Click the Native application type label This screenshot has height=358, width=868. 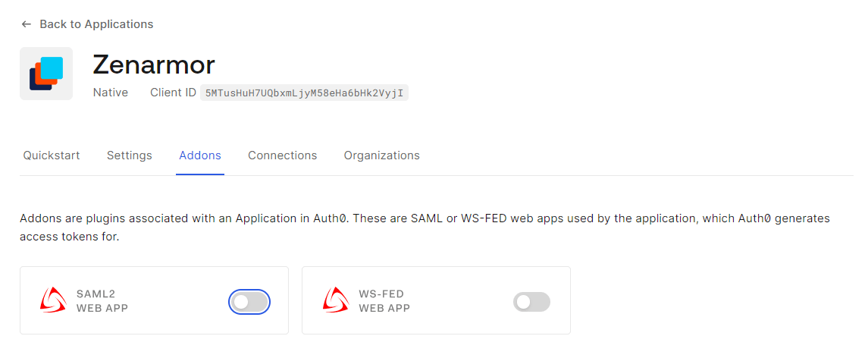tap(111, 93)
